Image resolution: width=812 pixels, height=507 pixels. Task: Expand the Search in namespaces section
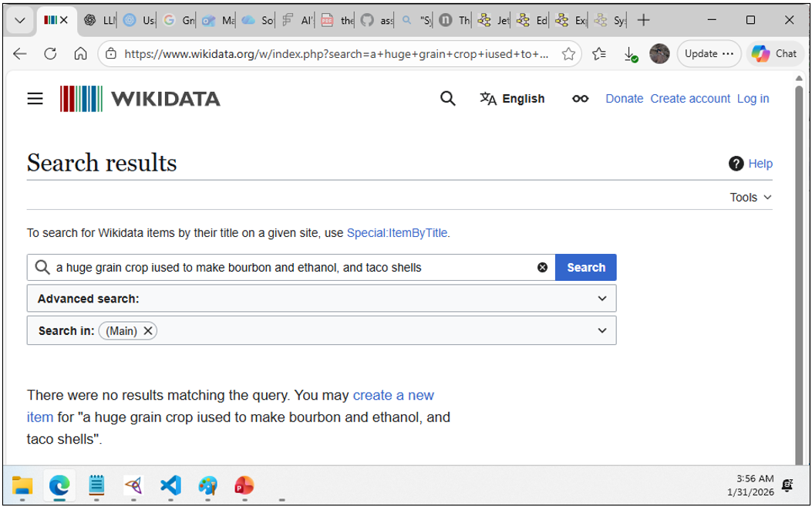coord(602,331)
